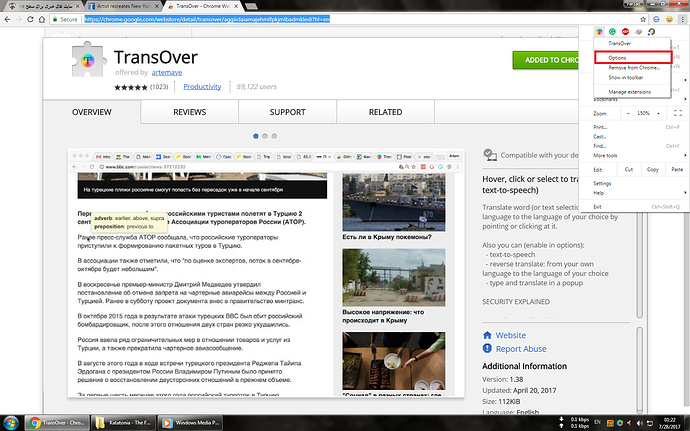The width and height of the screenshot is (690, 431).
Task: Switch to the RELATED tab
Action: click(385, 112)
